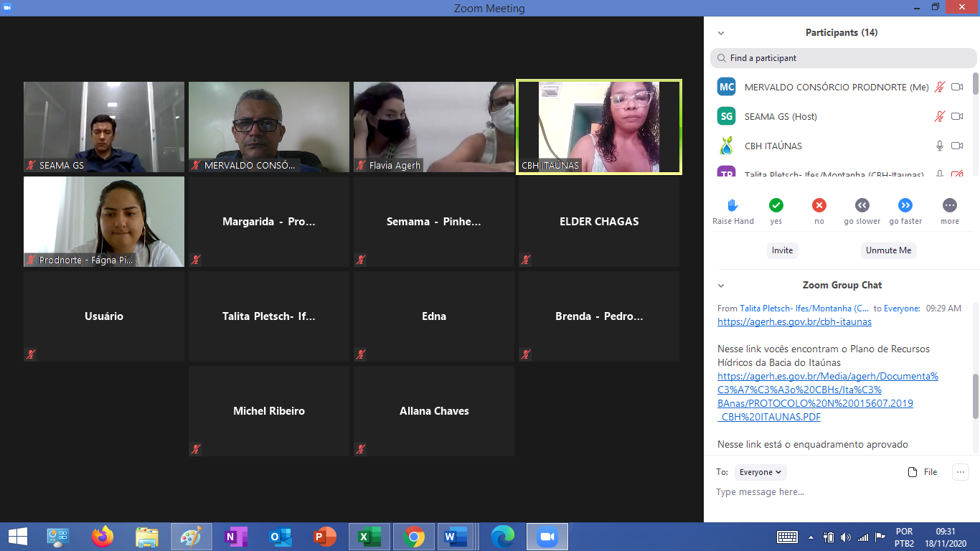Collapse the Zoom Group Chat chevron

[x=721, y=286]
